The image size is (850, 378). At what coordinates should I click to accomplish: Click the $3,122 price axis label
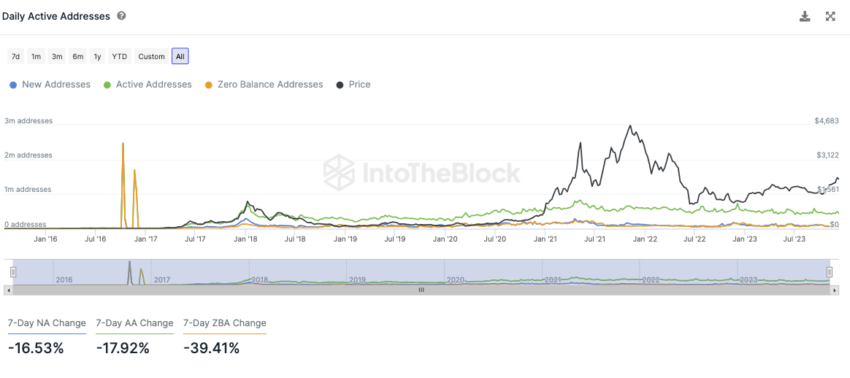[828, 155]
